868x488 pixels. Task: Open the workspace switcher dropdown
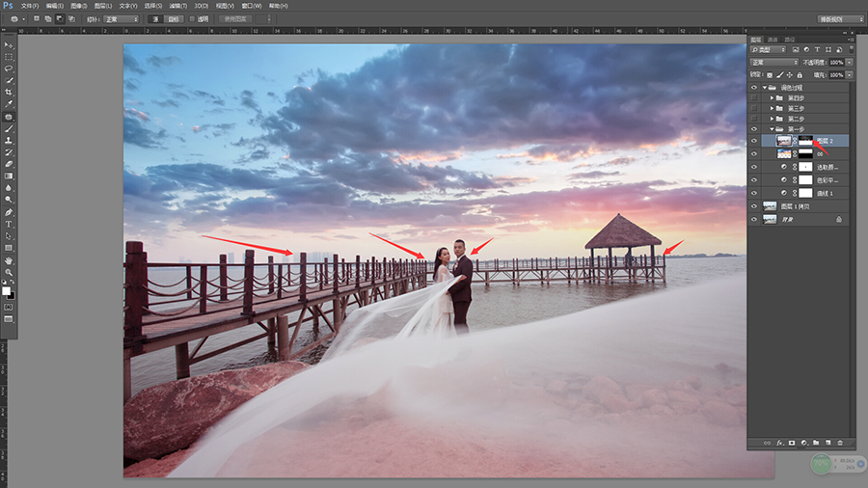point(840,19)
